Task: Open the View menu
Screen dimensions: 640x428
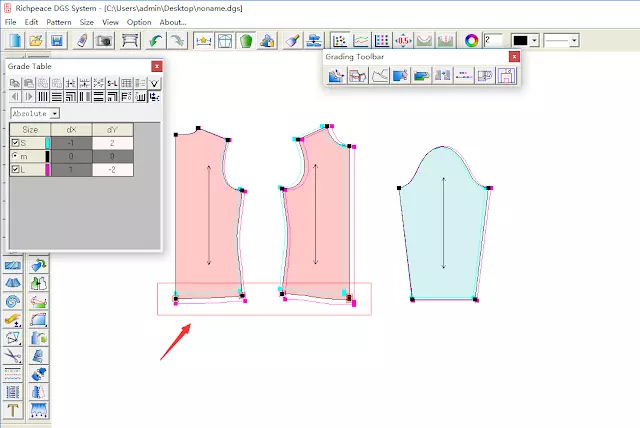Action: click(x=110, y=22)
